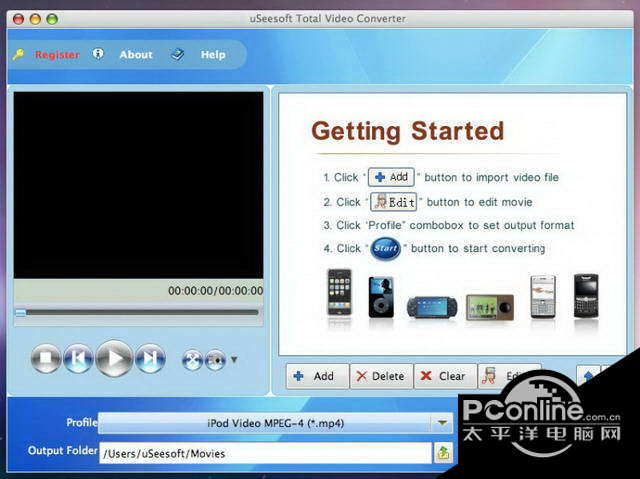Click the Add button in the file toolbar
The width and height of the screenshot is (640, 479).
tap(317, 376)
